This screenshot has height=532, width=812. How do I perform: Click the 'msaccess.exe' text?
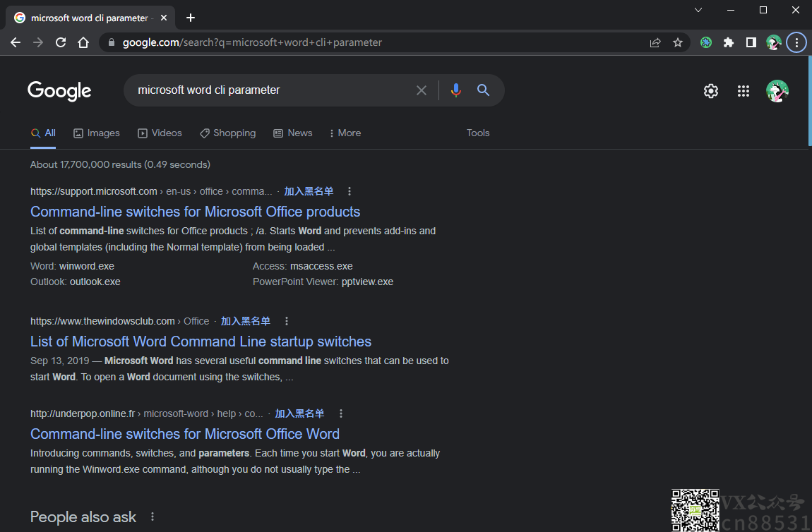click(x=321, y=266)
